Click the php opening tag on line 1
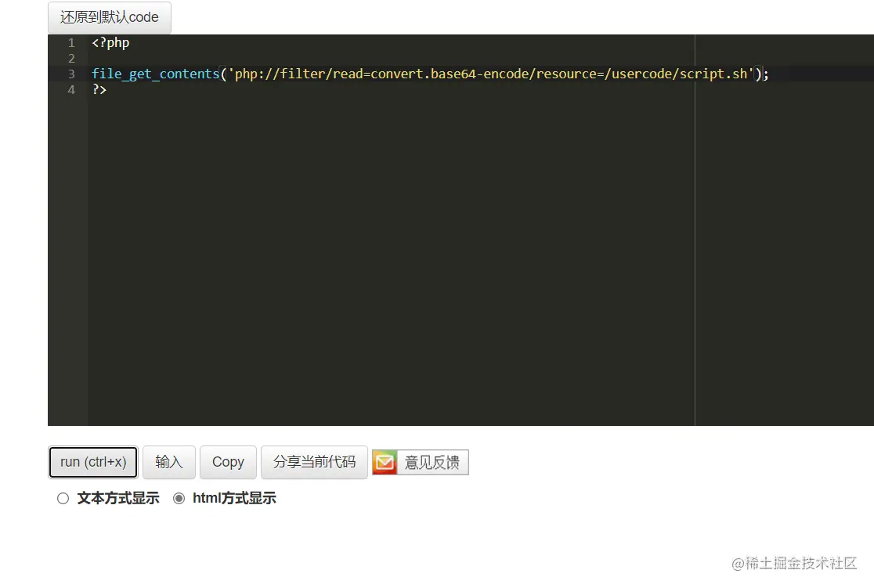874x588 pixels. [x=110, y=42]
